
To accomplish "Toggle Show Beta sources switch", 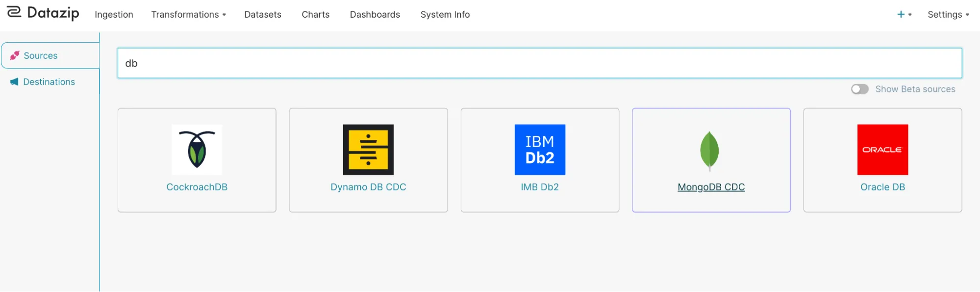I will pos(859,89).
